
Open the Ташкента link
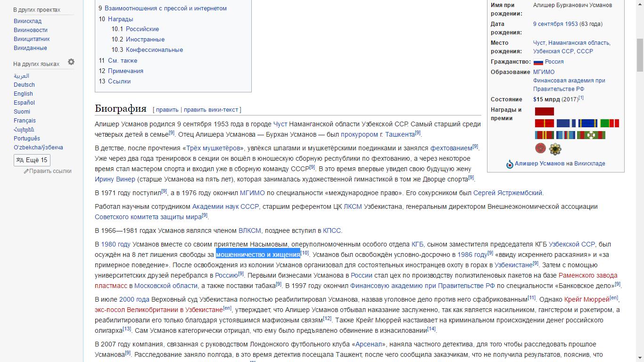[x=400, y=134]
